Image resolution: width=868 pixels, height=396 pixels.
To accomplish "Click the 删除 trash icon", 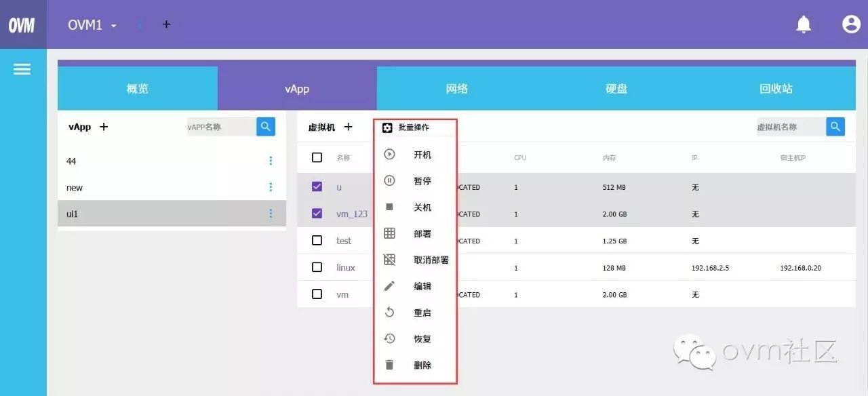I will point(389,365).
